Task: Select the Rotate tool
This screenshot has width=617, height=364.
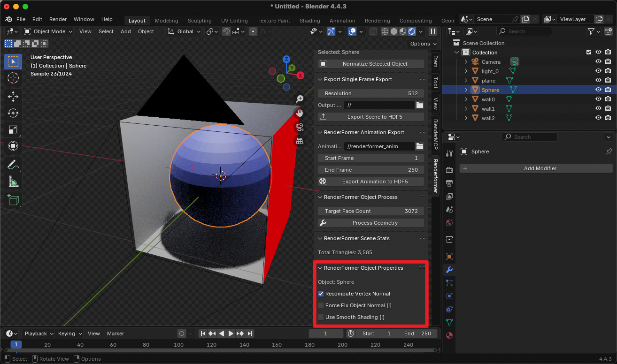Action: pyautogui.click(x=13, y=113)
